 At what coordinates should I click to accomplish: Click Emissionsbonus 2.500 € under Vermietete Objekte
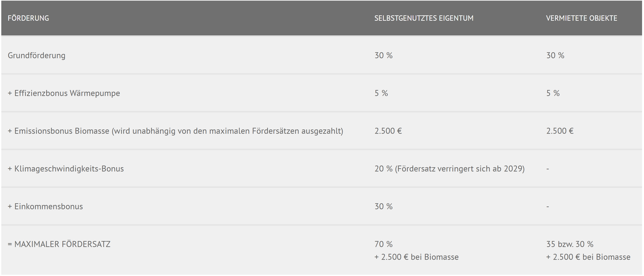pos(560,131)
